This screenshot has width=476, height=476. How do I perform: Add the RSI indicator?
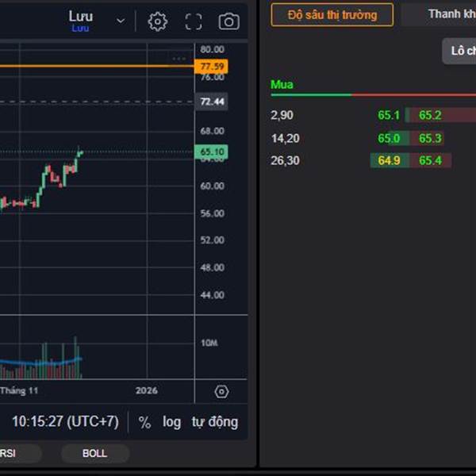[x=8, y=453]
